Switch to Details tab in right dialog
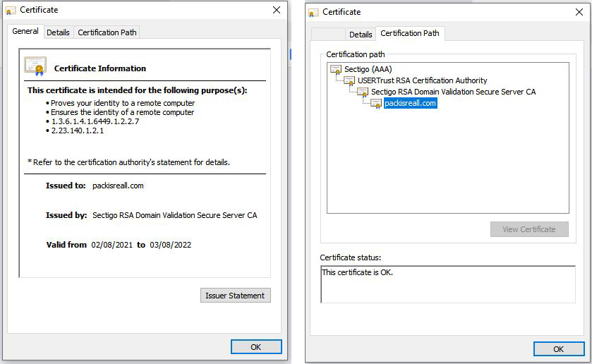Viewport: 592px width, 364px height. coord(361,35)
